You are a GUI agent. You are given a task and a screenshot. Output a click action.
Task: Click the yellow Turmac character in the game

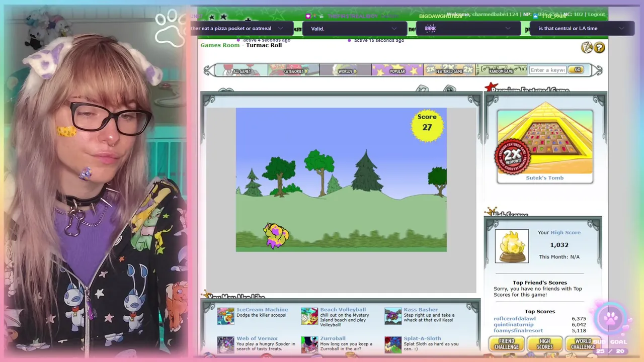click(276, 235)
